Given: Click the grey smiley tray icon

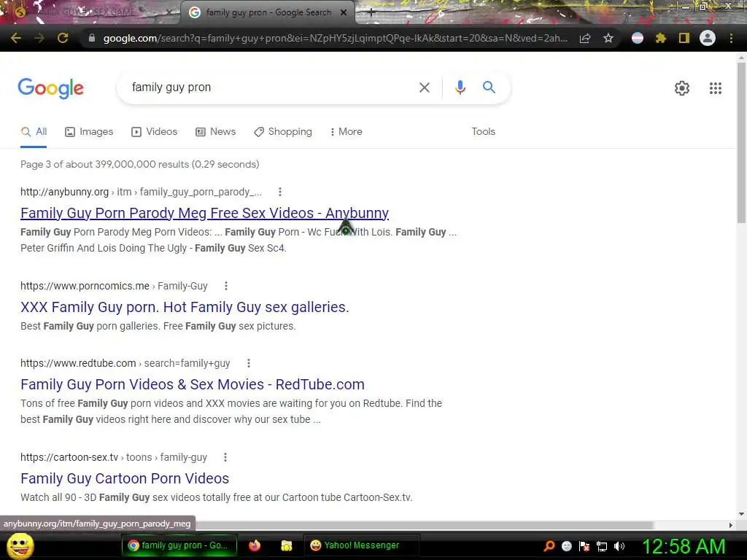Looking at the screenshot, I should (x=567, y=546).
